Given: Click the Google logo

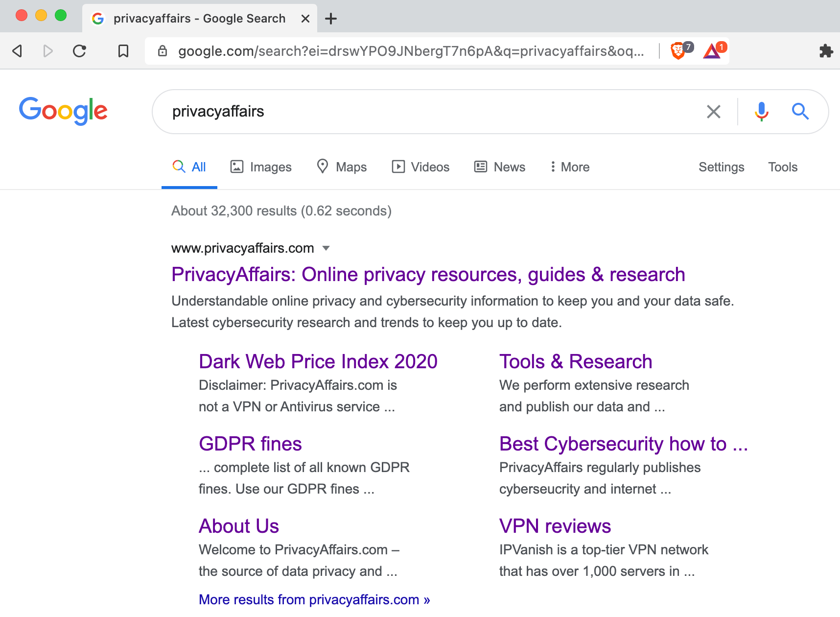Looking at the screenshot, I should (63, 111).
